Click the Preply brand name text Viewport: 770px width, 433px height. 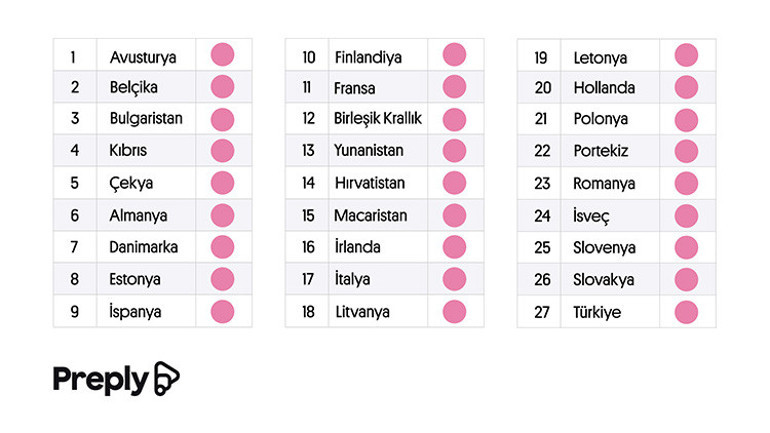coord(100,380)
